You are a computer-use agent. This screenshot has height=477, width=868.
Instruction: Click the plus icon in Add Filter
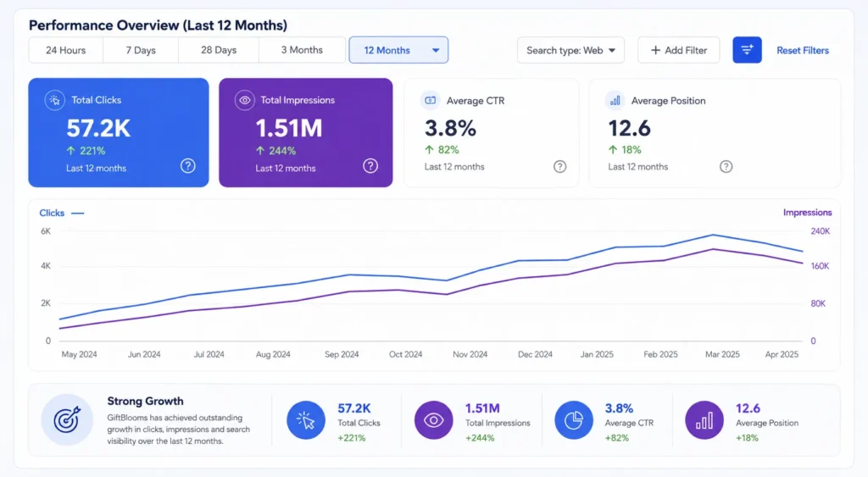click(x=655, y=50)
